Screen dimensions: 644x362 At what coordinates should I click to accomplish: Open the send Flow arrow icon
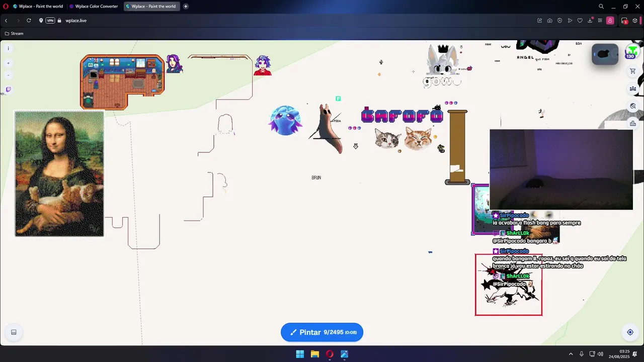[570, 21]
